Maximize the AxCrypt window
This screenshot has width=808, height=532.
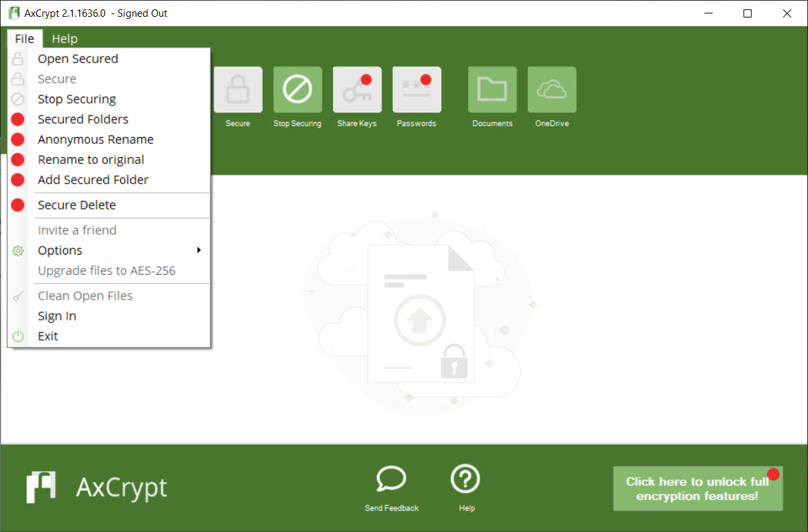click(x=748, y=13)
